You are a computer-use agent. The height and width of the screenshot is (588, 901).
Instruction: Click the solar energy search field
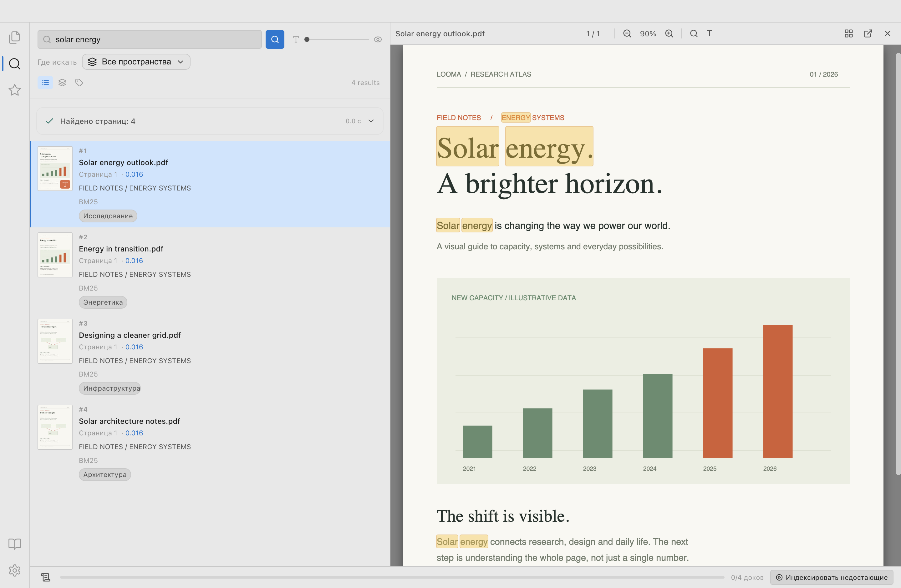(x=150, y=39)
